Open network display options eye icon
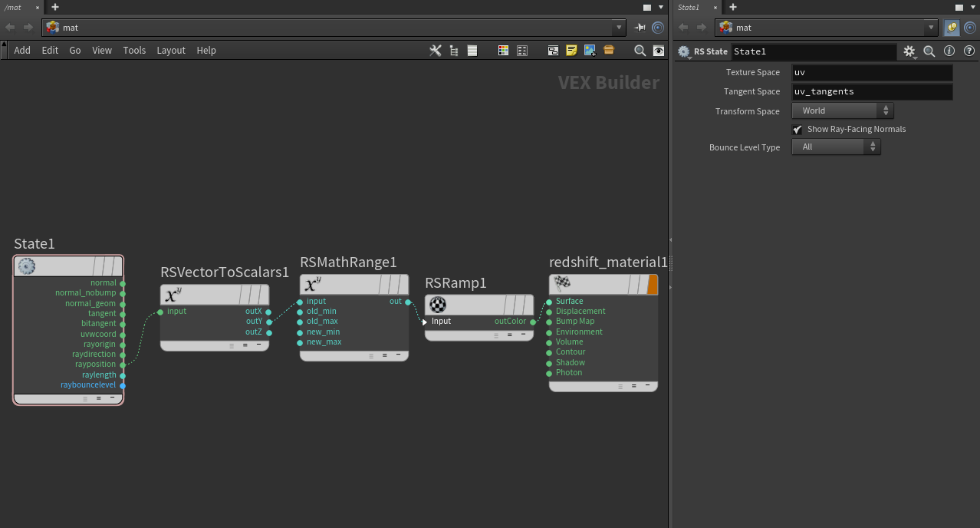The image size is (980, 528). [x=659, y=51]
